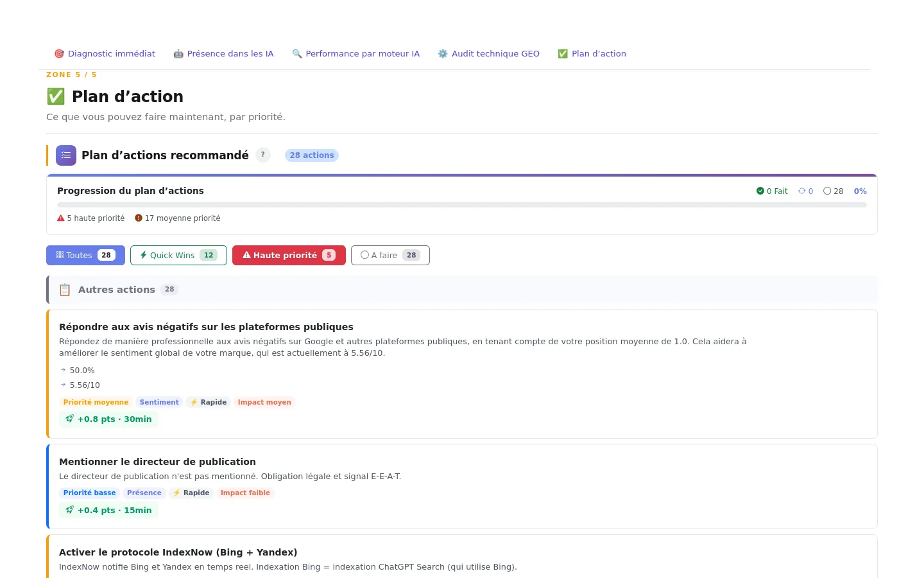
Task: Click the Impact faible tag
Action: (x=245, y=493)
